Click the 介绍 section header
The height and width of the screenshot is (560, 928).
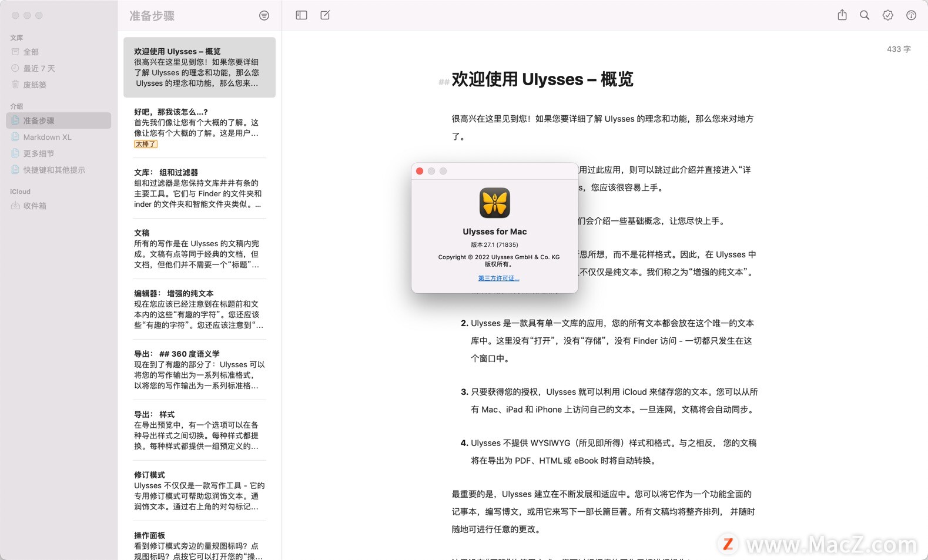click(16, 106)
